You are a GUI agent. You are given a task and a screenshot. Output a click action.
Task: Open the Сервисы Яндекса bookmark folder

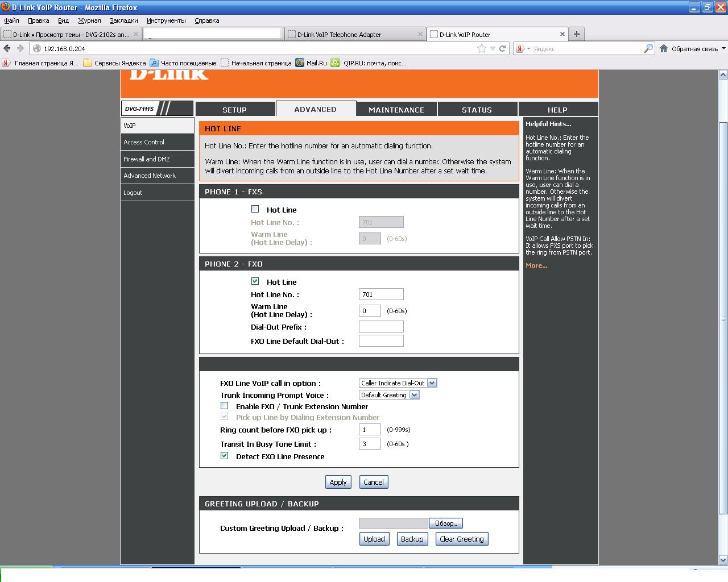[114, 63]
